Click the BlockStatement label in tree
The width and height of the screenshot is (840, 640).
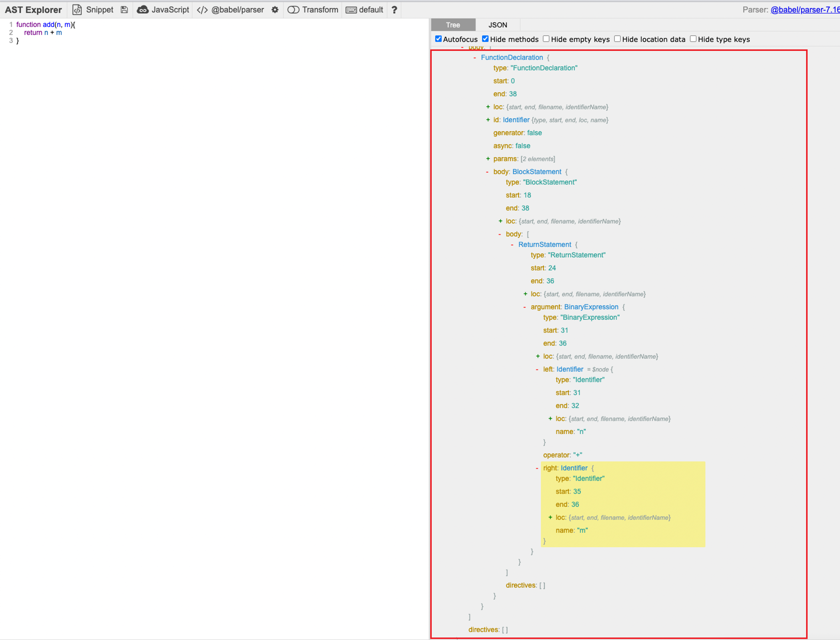click(x=537, y=172)
